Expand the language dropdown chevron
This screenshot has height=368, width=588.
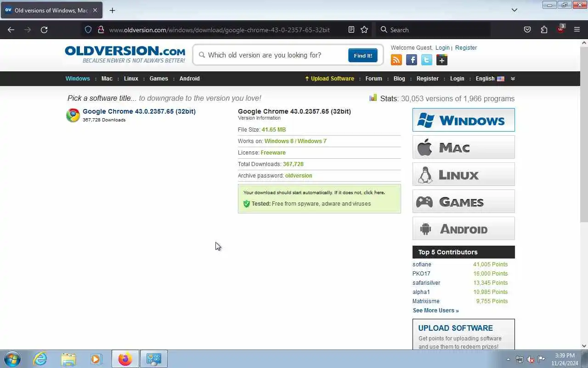point(513,79)
